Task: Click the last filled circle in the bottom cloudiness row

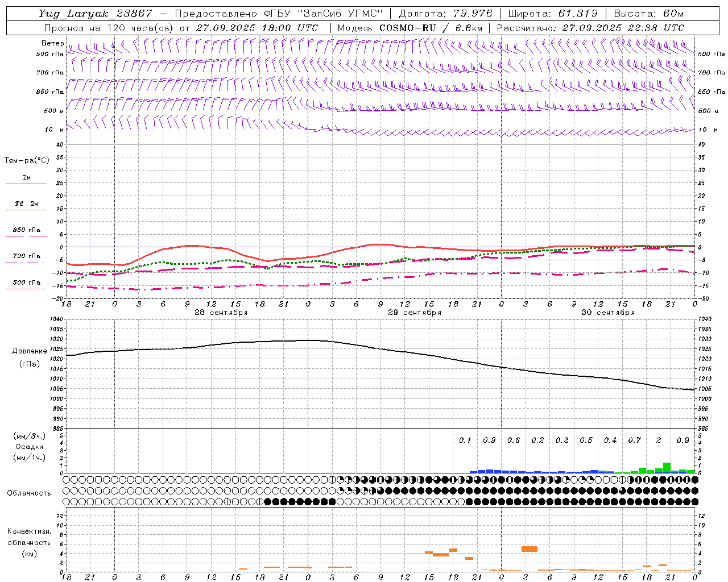Action: [694, 501]
